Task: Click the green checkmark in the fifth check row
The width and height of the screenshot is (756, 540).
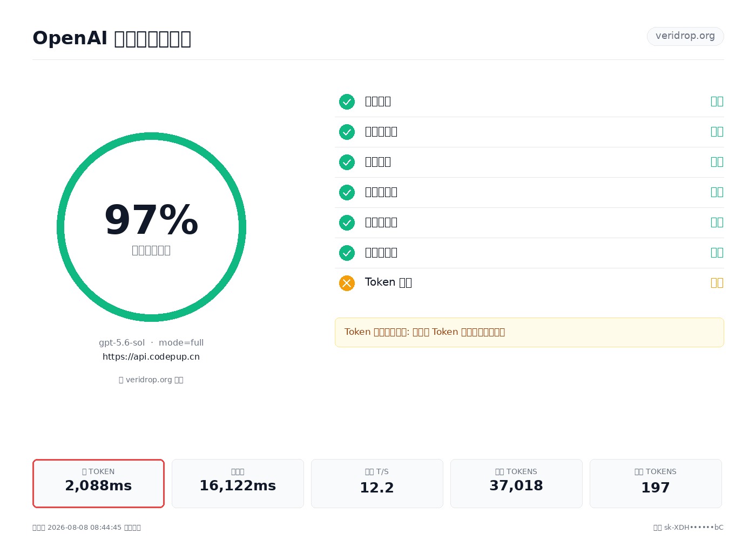Action: [x=347, y=222]
